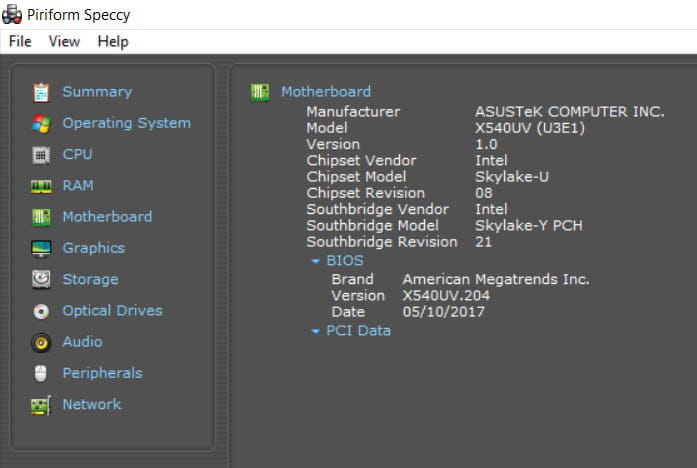Image resolution: width=697 pixels, height=468 pixels.
Task: Click the Audio speaker icon
Action: (x=41, y=342)
